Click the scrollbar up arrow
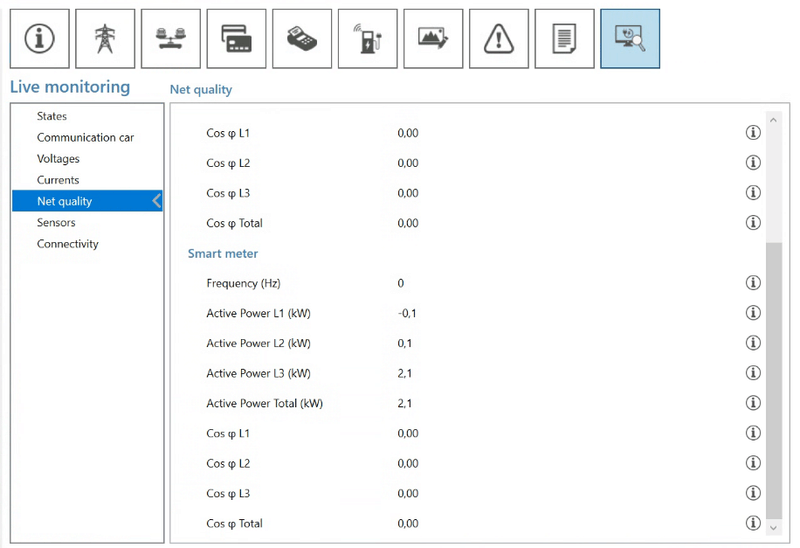This screenshot has height=548, width=800. click(x=773, y=120)
